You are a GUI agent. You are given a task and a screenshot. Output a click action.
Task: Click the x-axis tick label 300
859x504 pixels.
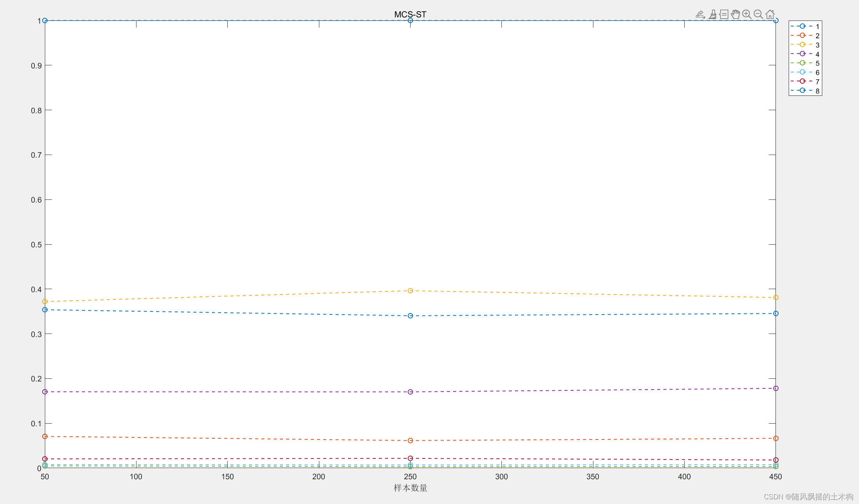pyautogui.click(x=501, y=477)
